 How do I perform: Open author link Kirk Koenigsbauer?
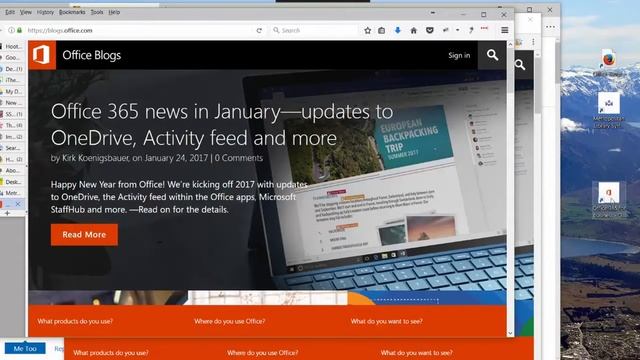tap(96, 158)
